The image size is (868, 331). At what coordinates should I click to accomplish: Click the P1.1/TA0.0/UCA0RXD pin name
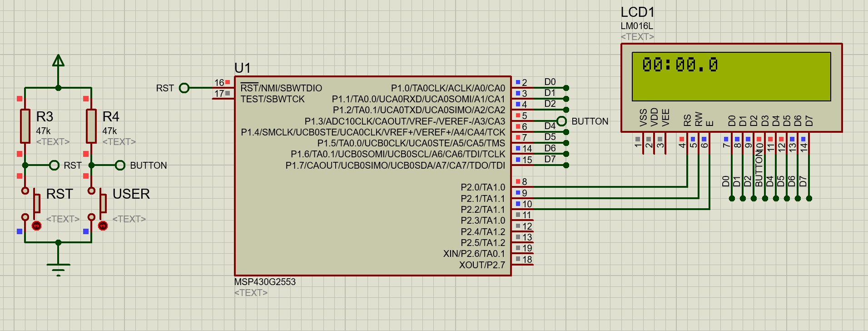pos(418,99)
